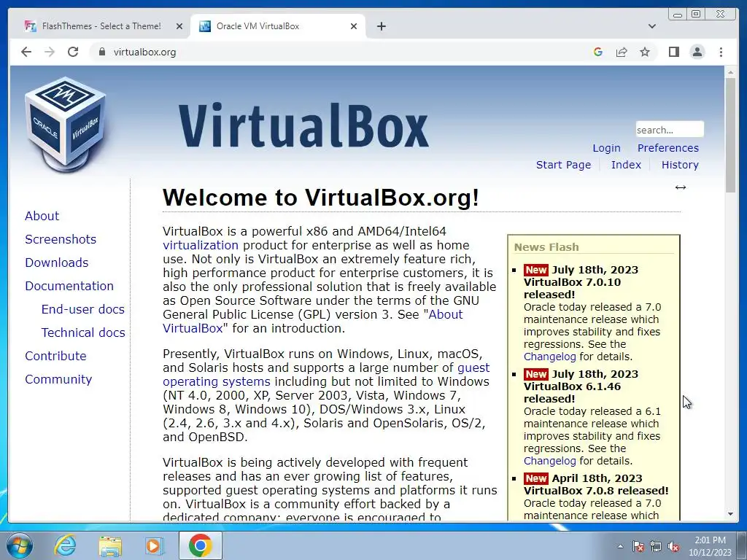Follow the virtualization link
747x560 pixels.
pyautogui.click(x=201, y=245)
